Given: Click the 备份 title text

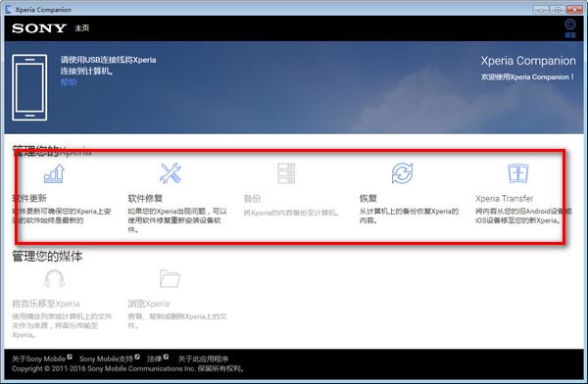Looking at the screenshot, I should [x=252, y=198].
